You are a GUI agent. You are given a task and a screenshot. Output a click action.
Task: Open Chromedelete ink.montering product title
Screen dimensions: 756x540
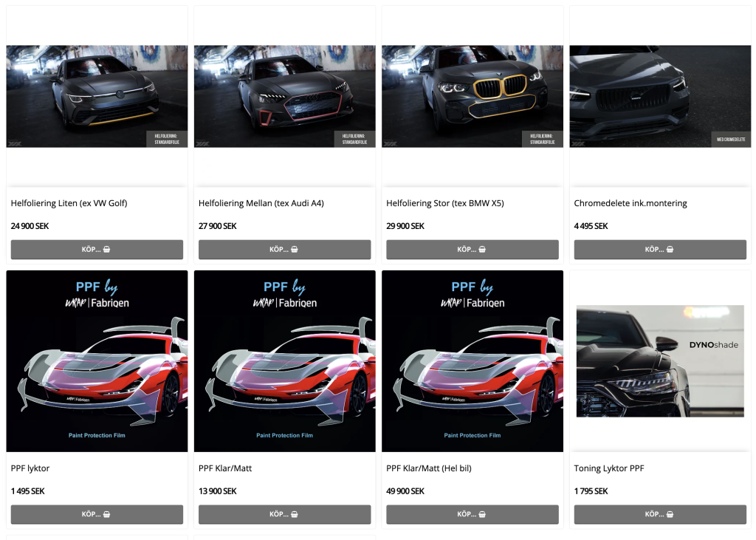(x=630, y=203)
